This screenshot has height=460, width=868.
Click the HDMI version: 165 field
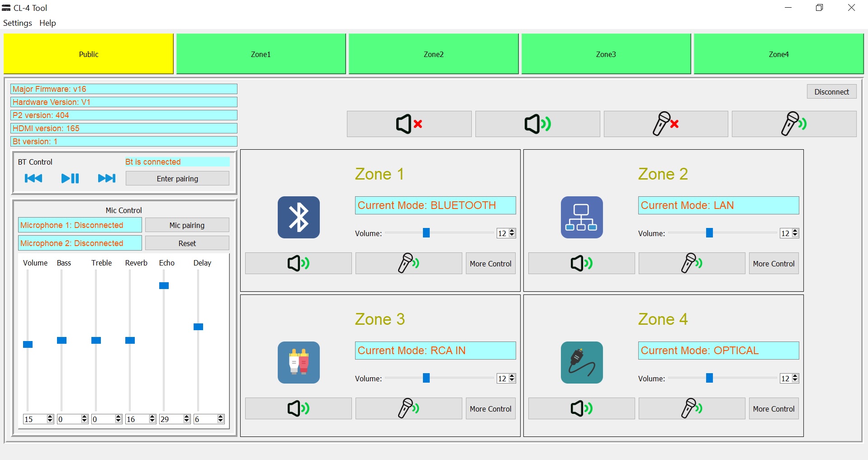click(124, 128)
